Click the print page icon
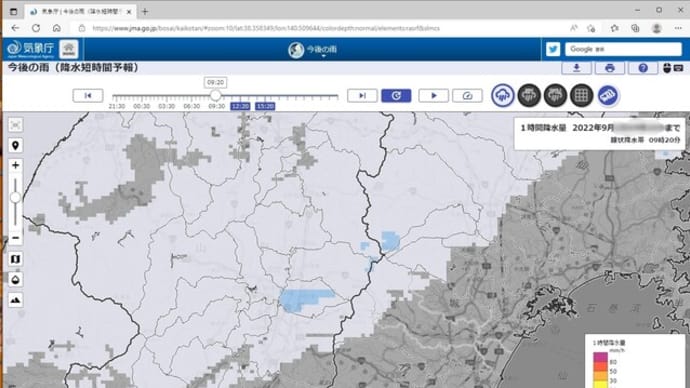 pos(609,68)
